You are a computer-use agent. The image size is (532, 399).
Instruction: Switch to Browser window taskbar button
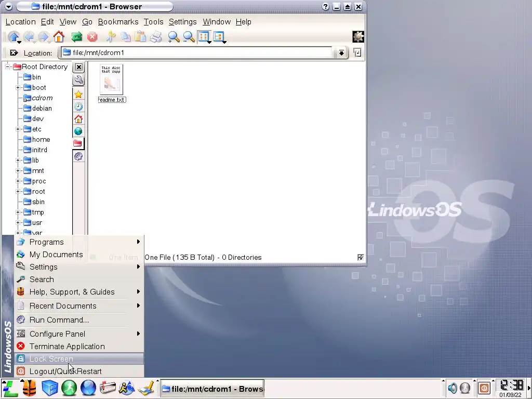[212, 389]
